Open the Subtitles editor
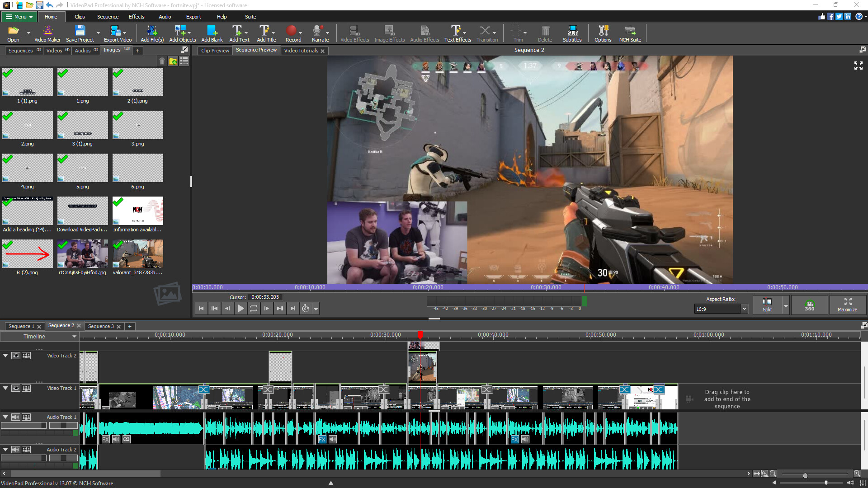This screenshot has width=868, height=488. pyautogui.click(x=572, y=33)
